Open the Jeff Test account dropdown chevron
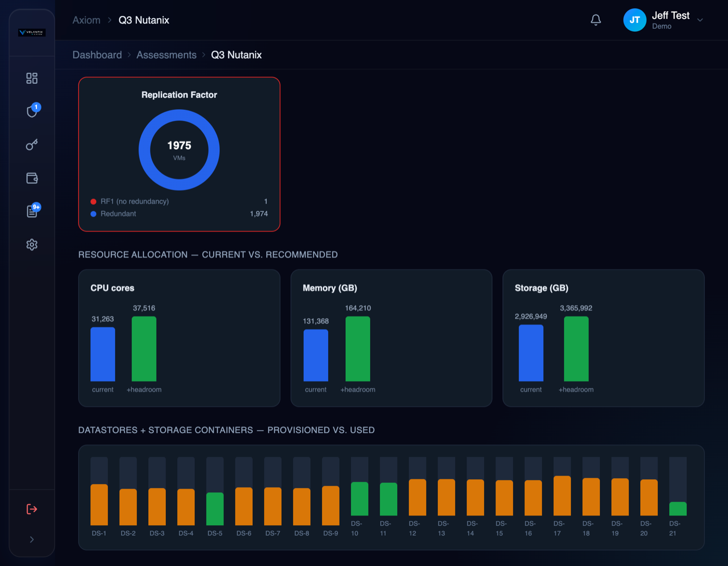This screenshot has width=728, height=566. (700, 20)
